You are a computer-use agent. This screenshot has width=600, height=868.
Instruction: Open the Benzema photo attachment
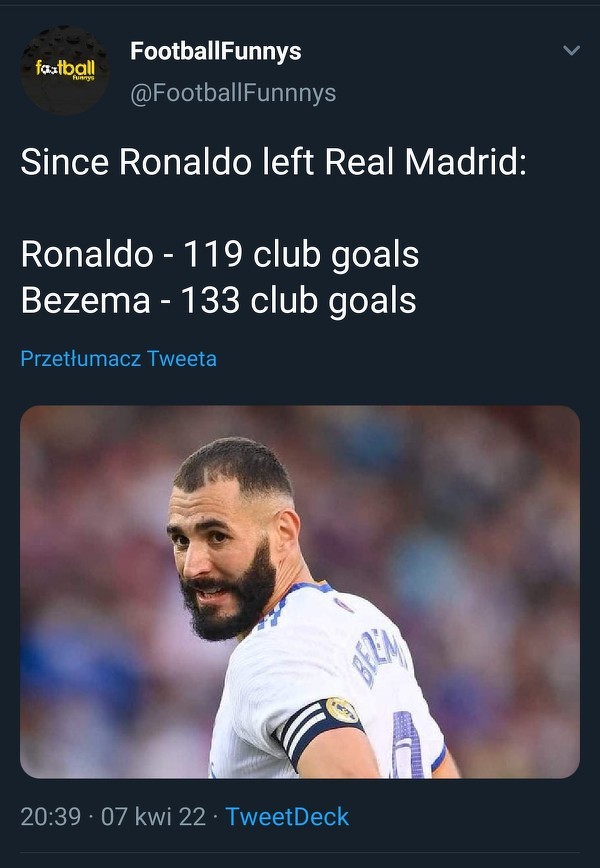tap(300, 591)
